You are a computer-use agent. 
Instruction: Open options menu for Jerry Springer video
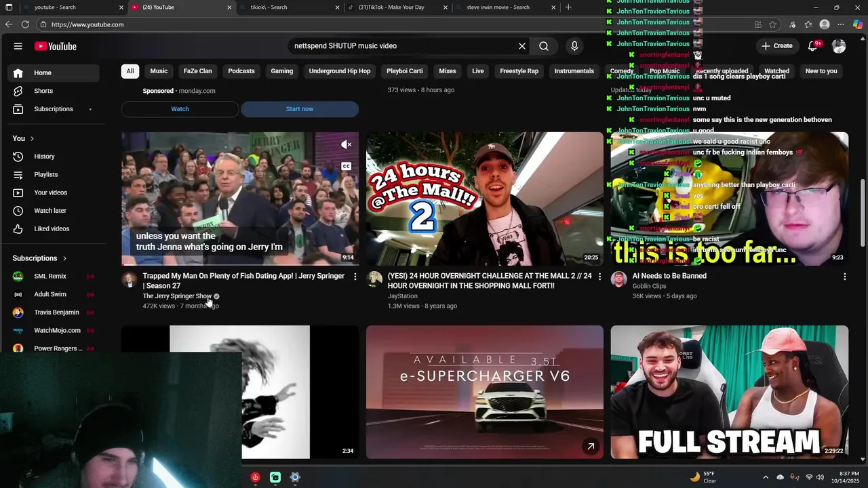tap(355, 277)
